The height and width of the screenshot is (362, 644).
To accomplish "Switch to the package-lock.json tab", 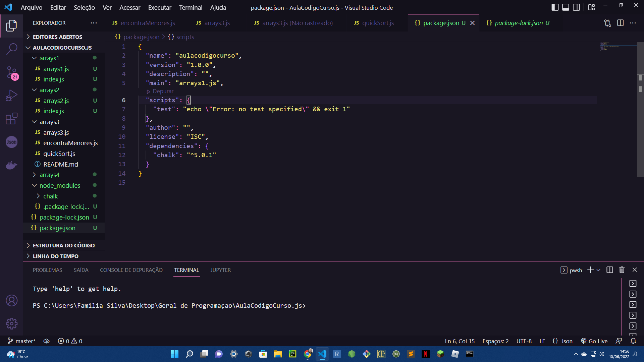I will click(x=518, y=23).
